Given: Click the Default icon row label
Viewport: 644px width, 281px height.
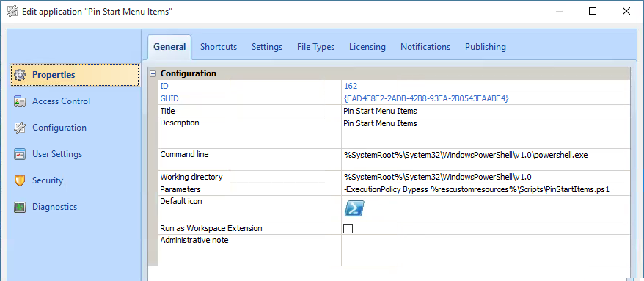Looking at the screenshot, I should click(181, 201).
